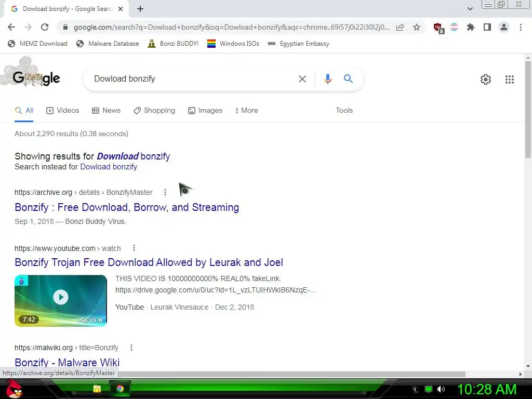The height and width of the screenshot is (399, 532).
Task: Open the Bonzi BUDDY! bookmark
Action: 174,44
